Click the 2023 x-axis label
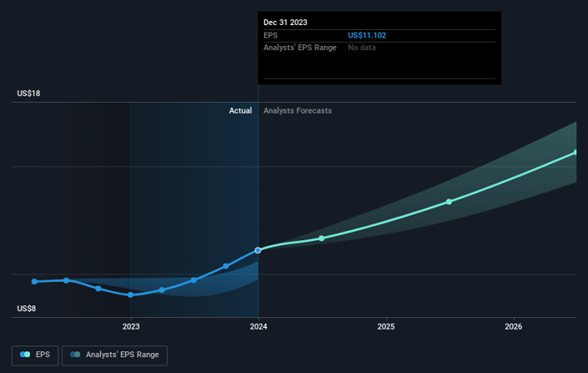Screen dimensions: 588x373 coord(130,326)
